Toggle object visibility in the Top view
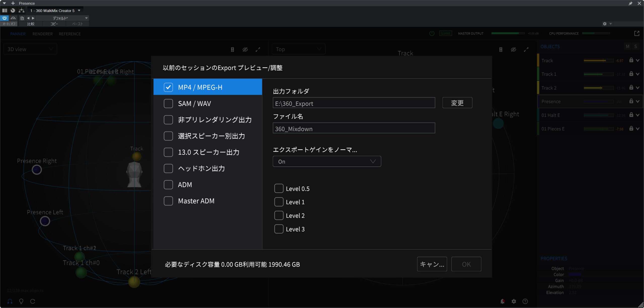644x308 pixels. point(513,49)
